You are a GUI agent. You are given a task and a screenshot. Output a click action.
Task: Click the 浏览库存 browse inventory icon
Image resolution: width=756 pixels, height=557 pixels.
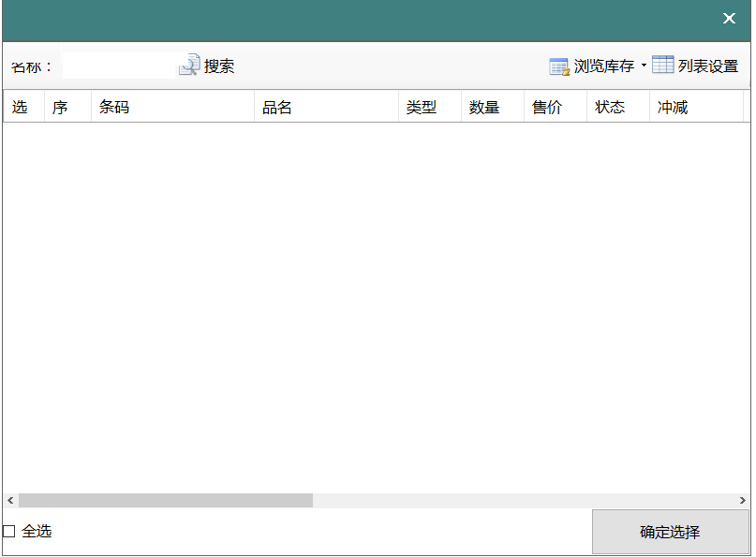tap(558, 66)
